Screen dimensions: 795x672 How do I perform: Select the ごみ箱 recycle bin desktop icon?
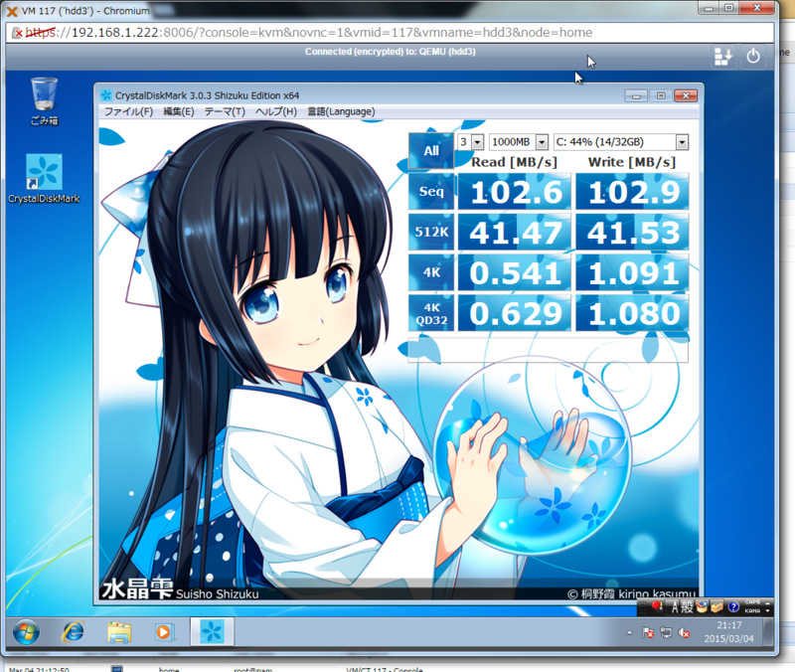point(44,101)
